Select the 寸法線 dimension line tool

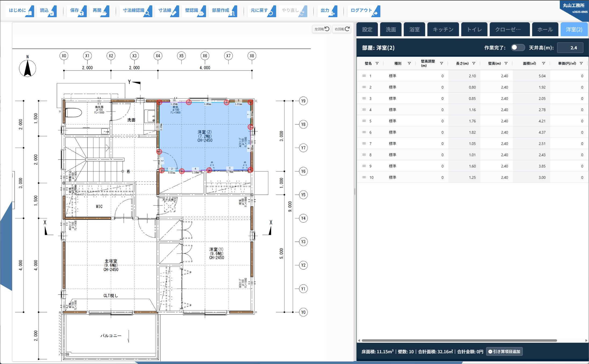pyautogui.click(x=168, y=11)
